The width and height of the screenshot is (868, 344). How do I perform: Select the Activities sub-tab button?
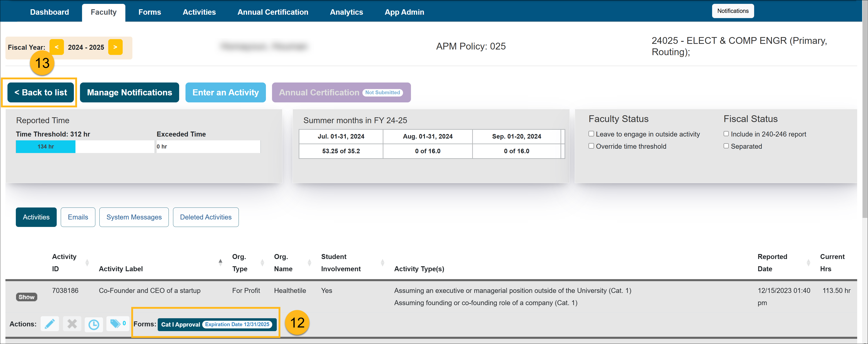tap(36, 217)
